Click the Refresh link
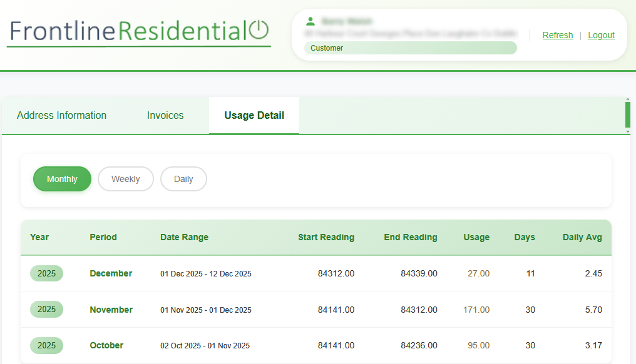636x364 pixels. pos(557,35)
